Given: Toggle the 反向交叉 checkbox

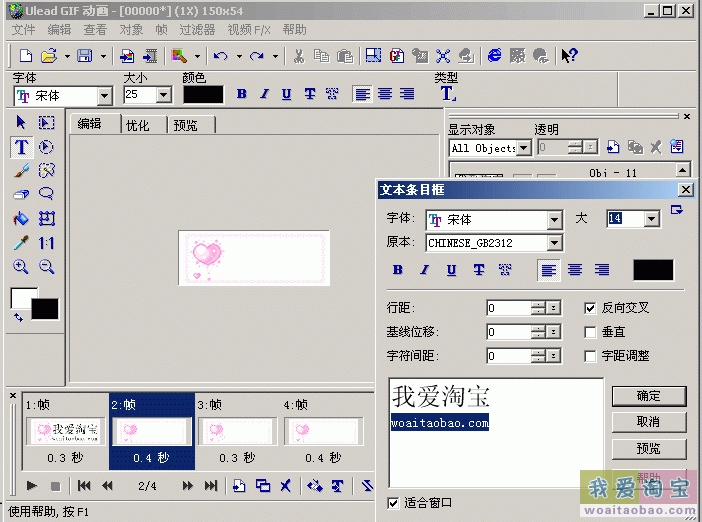Looking at the screenshot, I should [590, 308].
